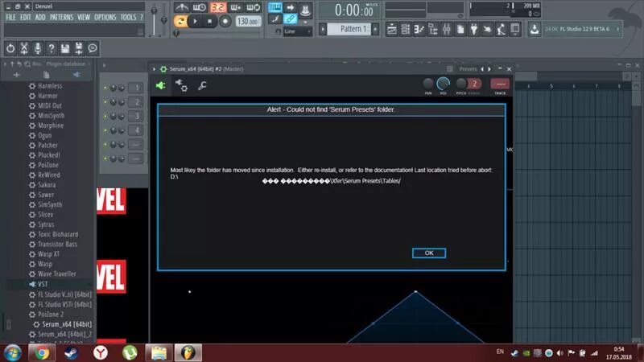Toggle mute LED of channel 4
Screen dimensions: 644x362
105,130
